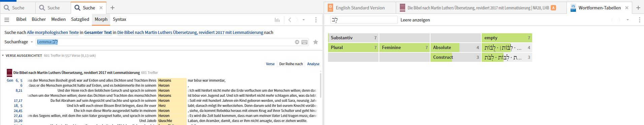Select Construct cell in table

pos(456,57)
